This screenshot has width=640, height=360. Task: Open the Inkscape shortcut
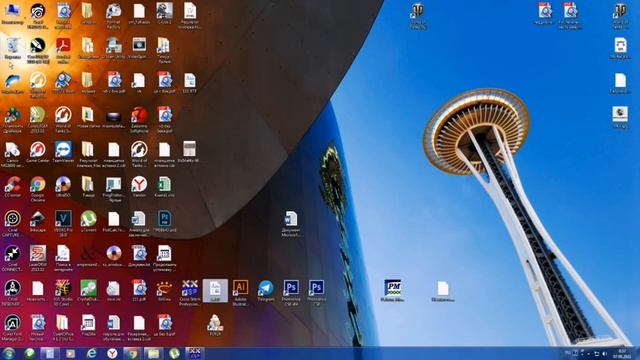(x=38, y=222)
